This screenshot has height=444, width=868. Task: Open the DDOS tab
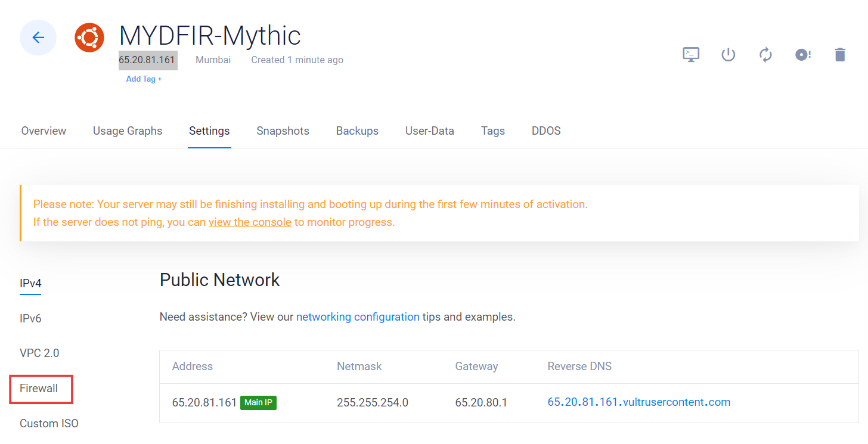point(546,131)
